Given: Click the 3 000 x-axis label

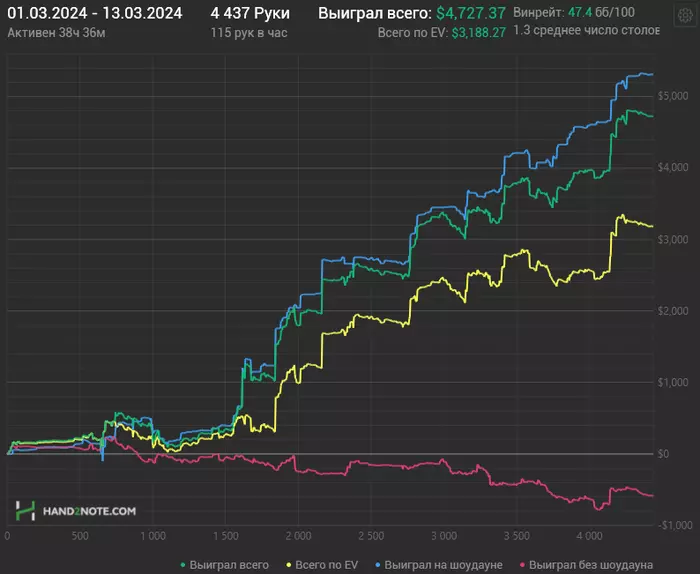Looking at the screenshot, I should click(x=444, y=536).
